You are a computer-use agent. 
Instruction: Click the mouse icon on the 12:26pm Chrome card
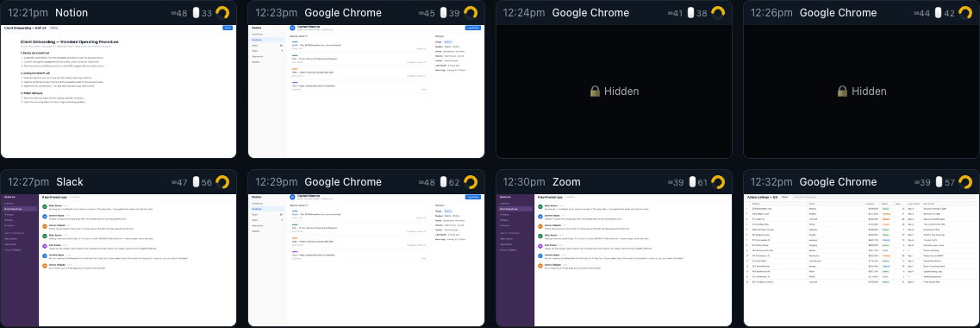(939, 13)
